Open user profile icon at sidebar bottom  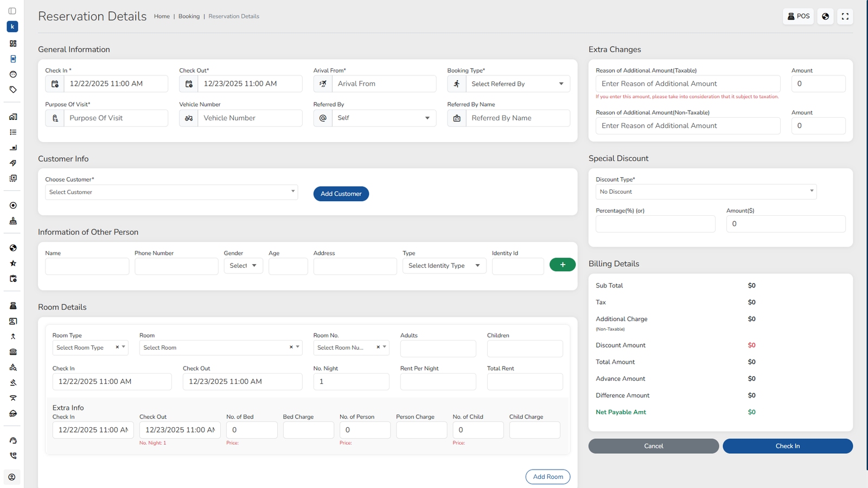coord(12,477)
